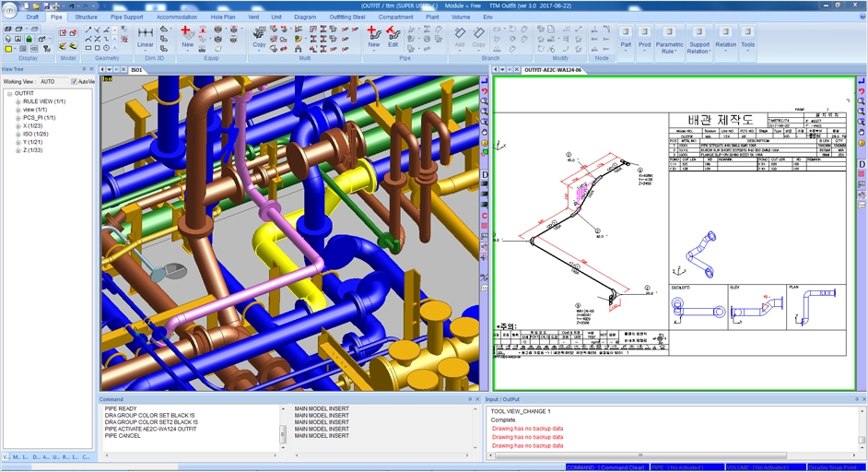The height and width of the screenshot is (472, 868).
Task: Click the Working View AUTO input field
Action: pyautogui.click(x=53, y=81)
